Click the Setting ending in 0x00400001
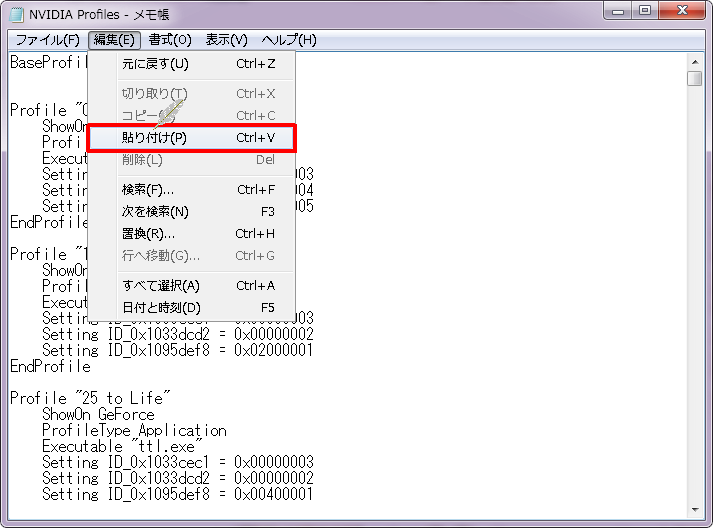Screen dimensions: 713x528 click(x=178, y=494)
